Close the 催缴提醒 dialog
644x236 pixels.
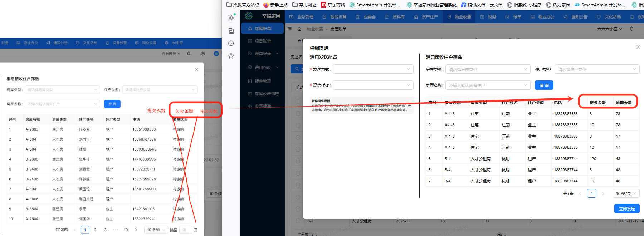[x=638, y=47]
